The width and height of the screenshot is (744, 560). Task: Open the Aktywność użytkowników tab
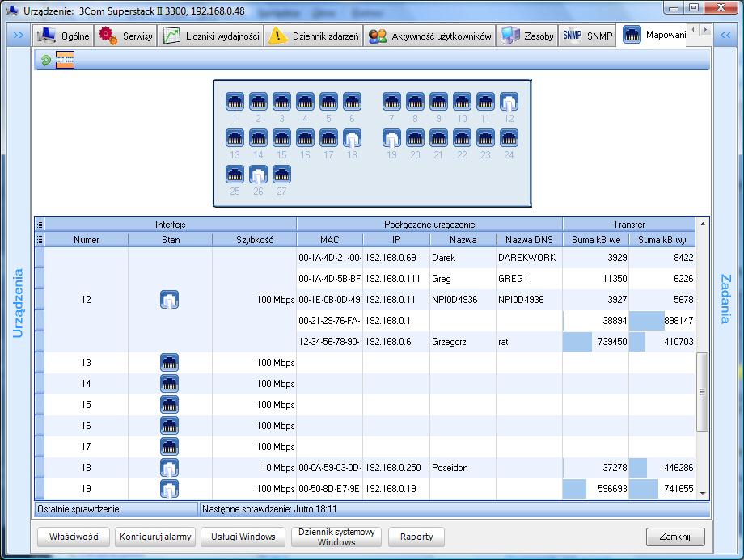point(429,36)
